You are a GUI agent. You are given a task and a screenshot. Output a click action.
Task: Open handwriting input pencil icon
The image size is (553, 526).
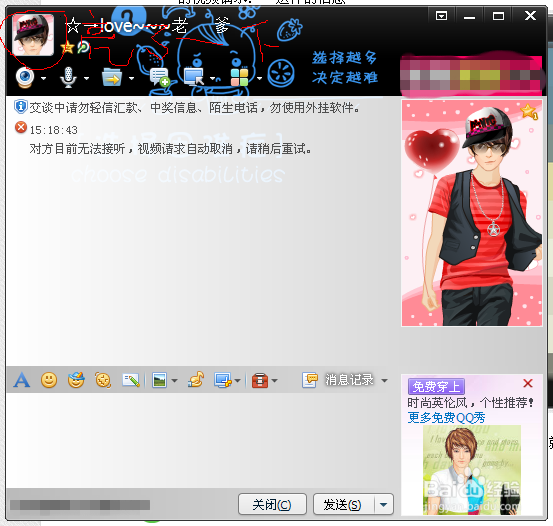(131, 380)
